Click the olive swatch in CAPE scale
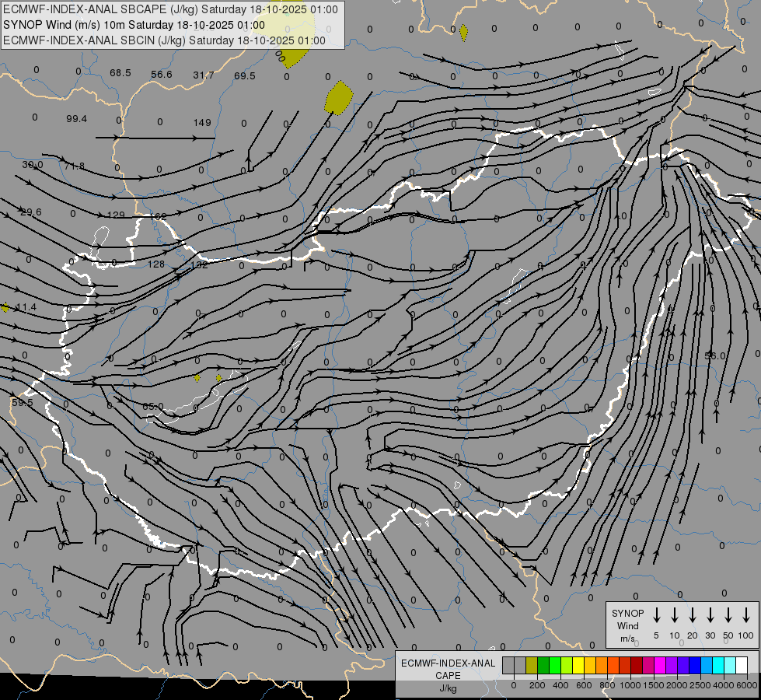 532,665
